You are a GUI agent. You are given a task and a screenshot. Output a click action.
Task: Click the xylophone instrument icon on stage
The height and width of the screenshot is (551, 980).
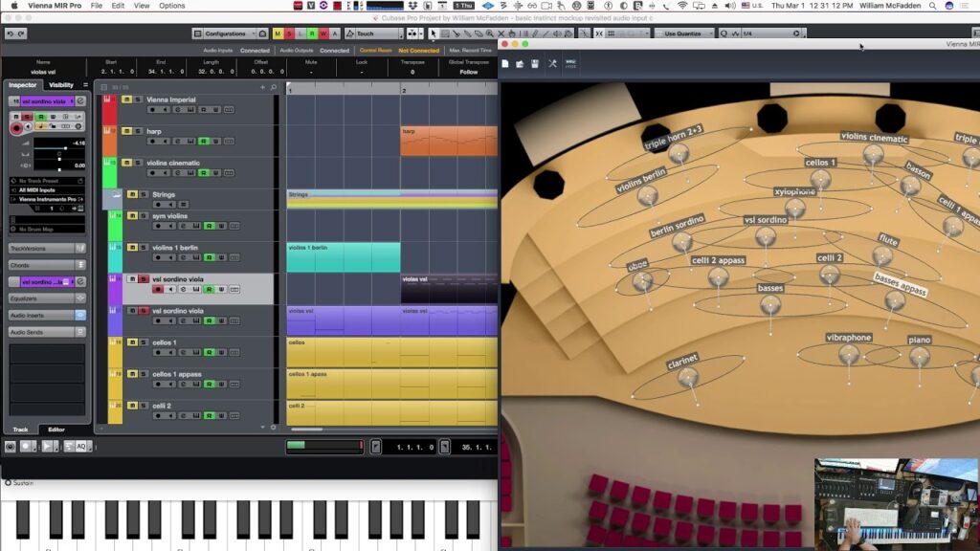point(795,208)
